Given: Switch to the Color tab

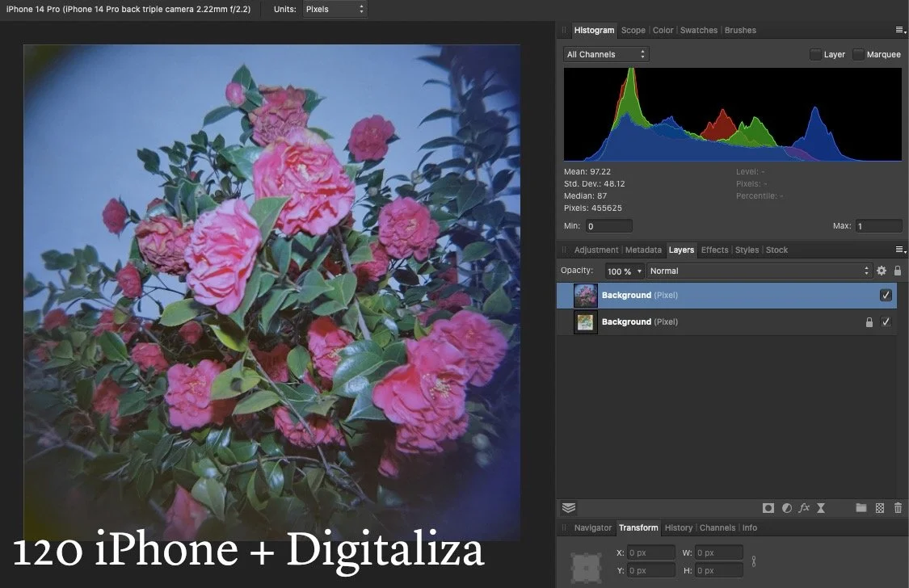Looking at the screenshot, I should pyautogui.click(x=663, y=30).
